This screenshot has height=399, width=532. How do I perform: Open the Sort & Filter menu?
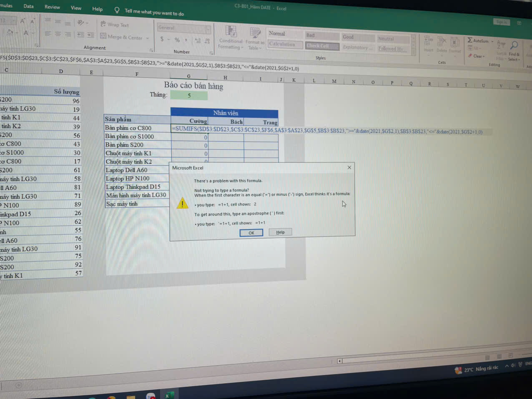coord(501,51)
